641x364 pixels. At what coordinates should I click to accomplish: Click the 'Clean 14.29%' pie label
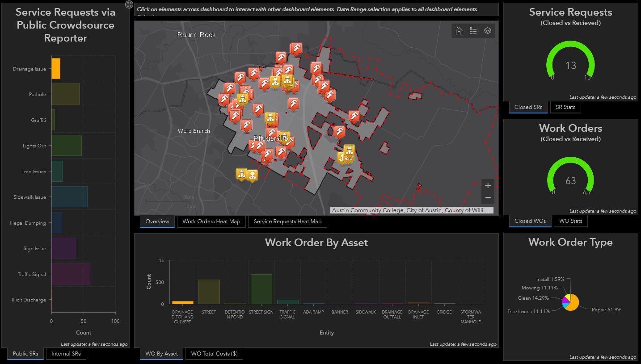tap(533, 298)
